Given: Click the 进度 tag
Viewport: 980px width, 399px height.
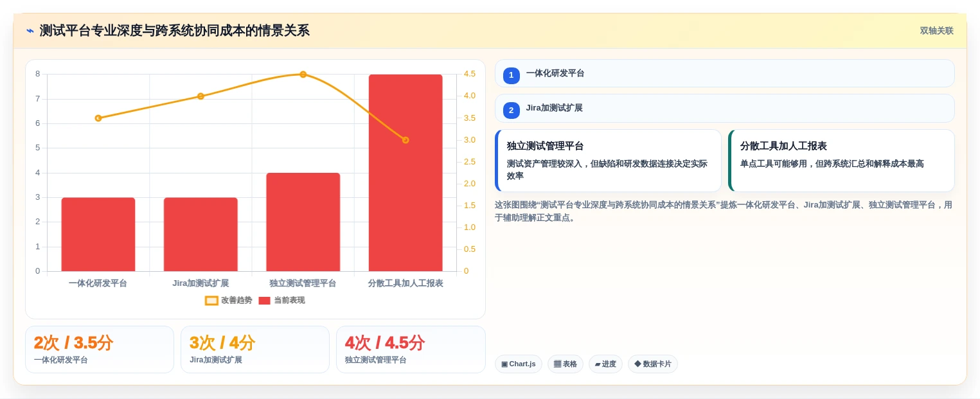Looking at the screenshot, I should pyautogui.click(x=605, y=364).
